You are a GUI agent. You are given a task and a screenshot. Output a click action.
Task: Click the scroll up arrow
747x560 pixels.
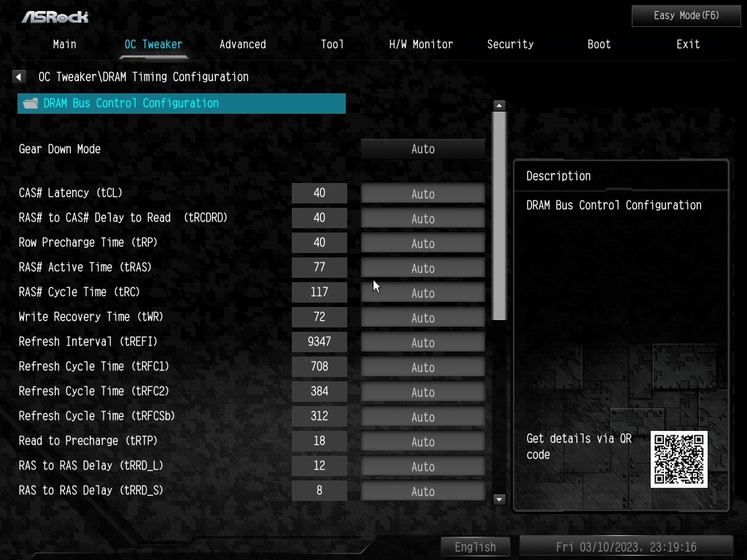tap(499, 105)
